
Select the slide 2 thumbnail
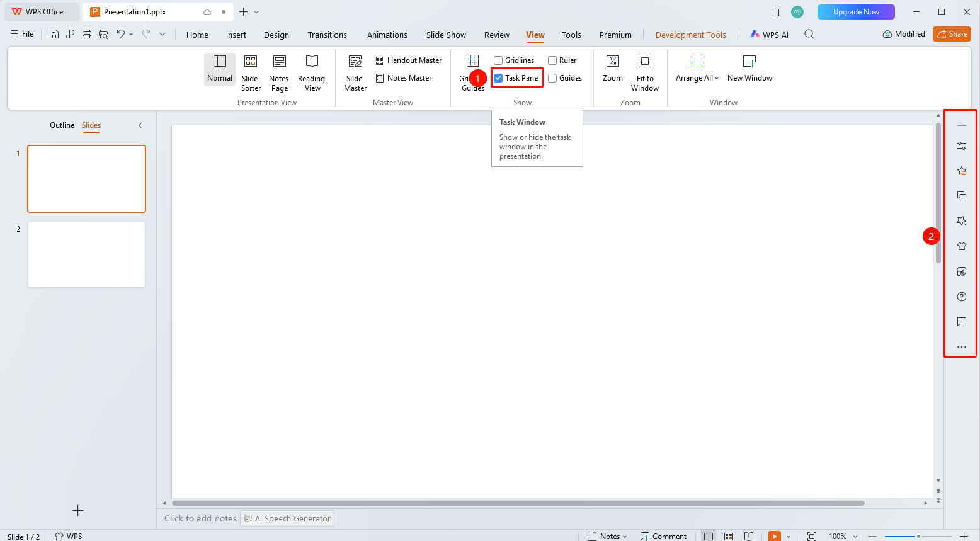pyautogui.click(x=87, y=254)
